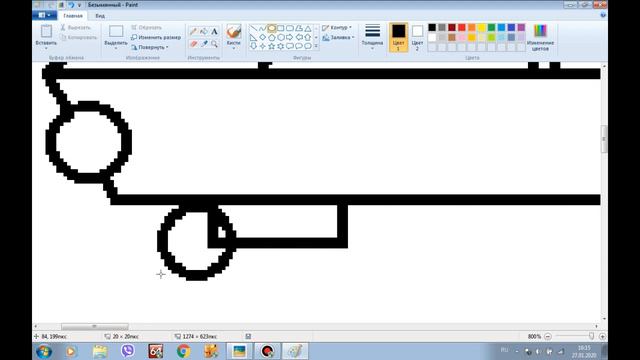Open the Edit colors (Изменение цветов) dialog
The height and width of the screenshot is (360, 640).
pyautogui.click(x=540, y=38)
